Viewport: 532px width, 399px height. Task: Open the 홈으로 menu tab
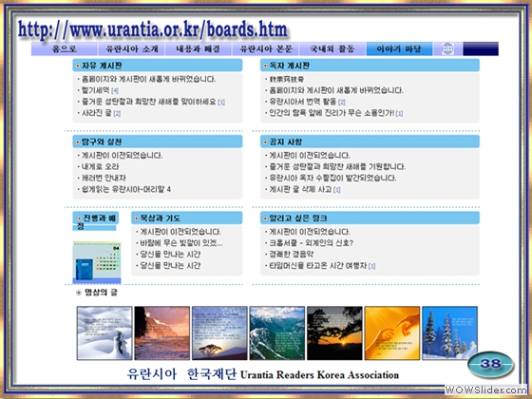coord(65,48)
